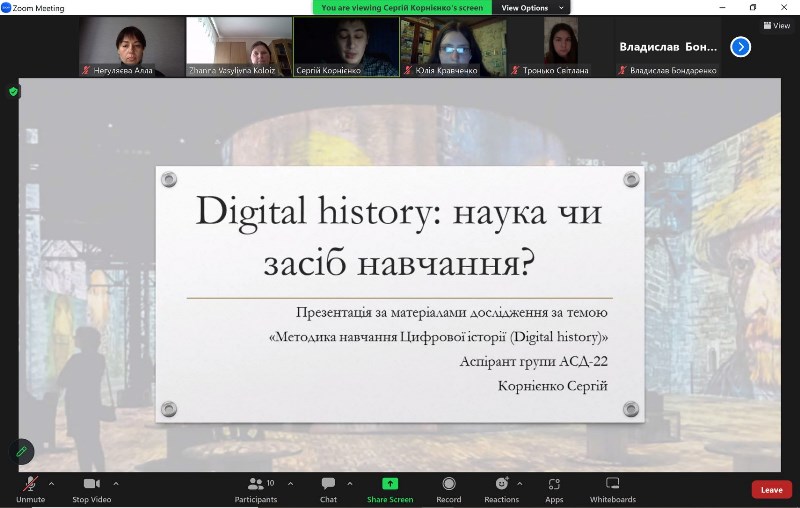Unmute the microphone
Screen dimensions: 800x508
[x=30, y=488]
